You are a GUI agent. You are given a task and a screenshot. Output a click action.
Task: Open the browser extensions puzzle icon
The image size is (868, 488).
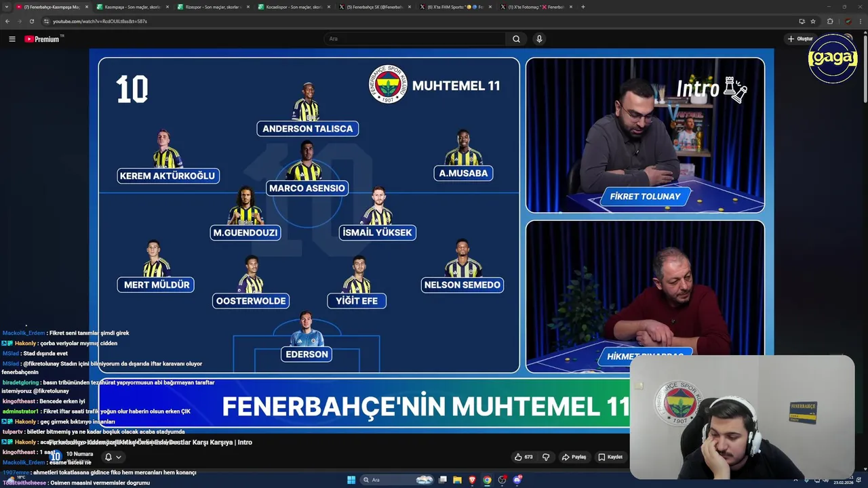coord(830,21)
